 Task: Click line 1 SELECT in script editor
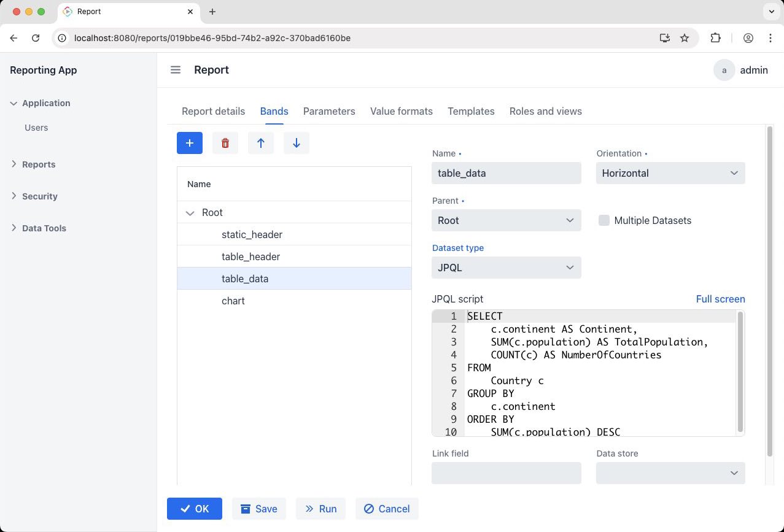click(485, 317)
